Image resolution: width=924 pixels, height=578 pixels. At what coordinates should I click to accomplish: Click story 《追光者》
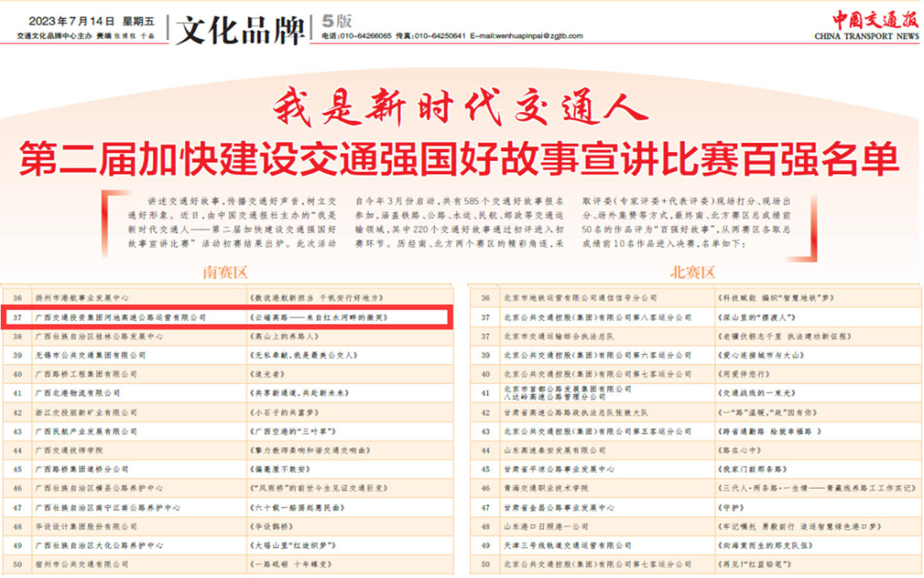[x=267, y=374]
